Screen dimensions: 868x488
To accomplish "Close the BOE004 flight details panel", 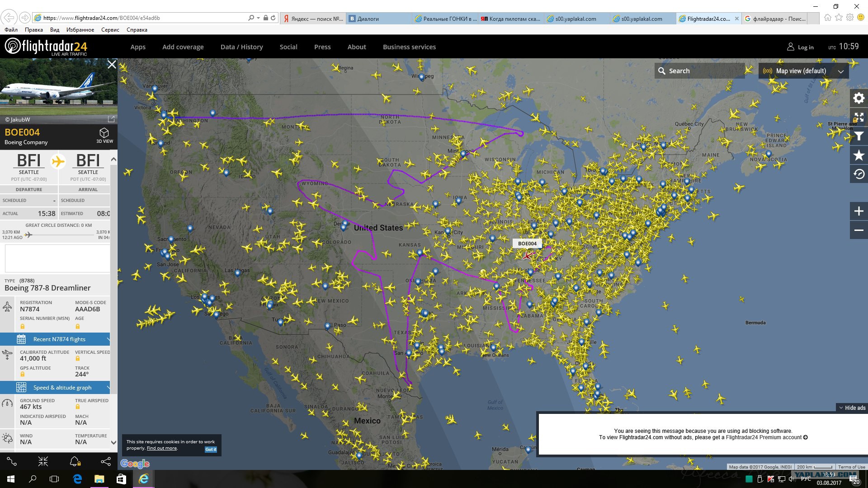I will [112, 65].
